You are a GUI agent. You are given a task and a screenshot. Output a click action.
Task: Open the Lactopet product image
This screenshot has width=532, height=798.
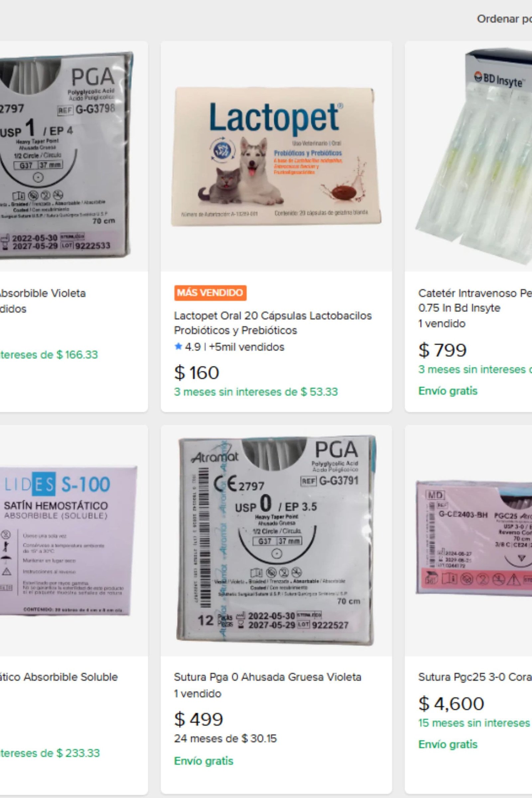[276, 156]
